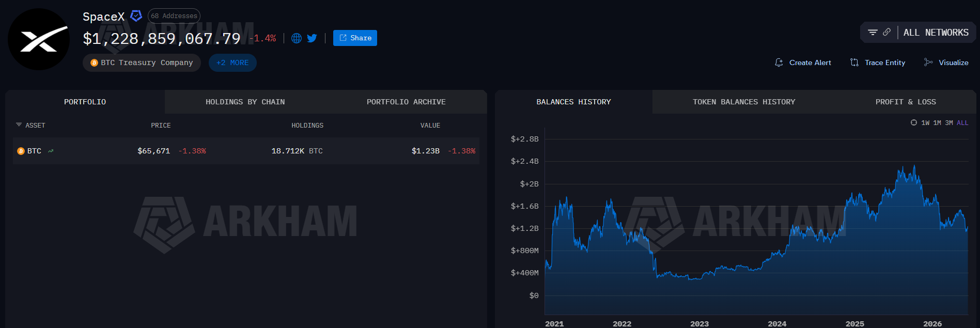Click the 18.712K BTC holdings value
Viewport: 980px width, 328px height.
297,151
